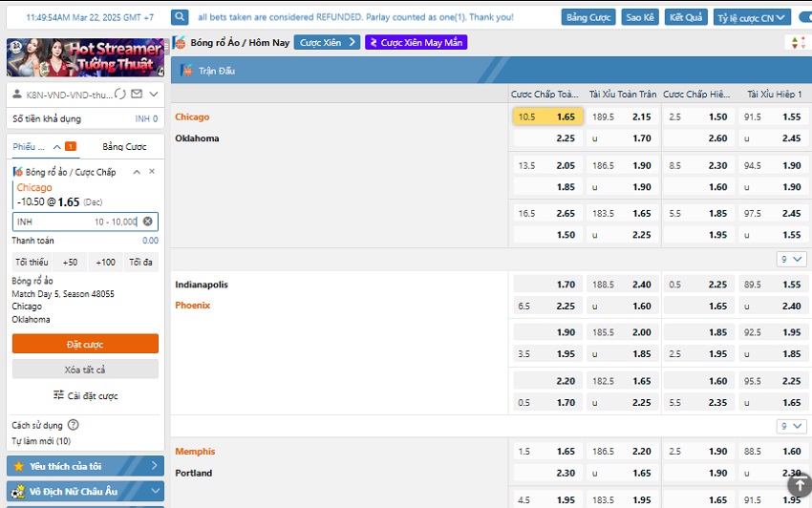The height and width of the screenshot is (508, 812).
Task: Click the Vô Địch Nữ Châu Âu soccer icon
Action: click(18, 491)
